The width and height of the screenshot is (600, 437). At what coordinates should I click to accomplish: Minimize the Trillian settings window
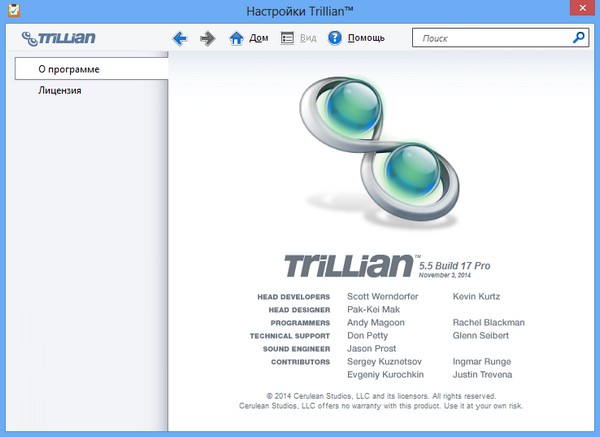(x=510, y=11)
